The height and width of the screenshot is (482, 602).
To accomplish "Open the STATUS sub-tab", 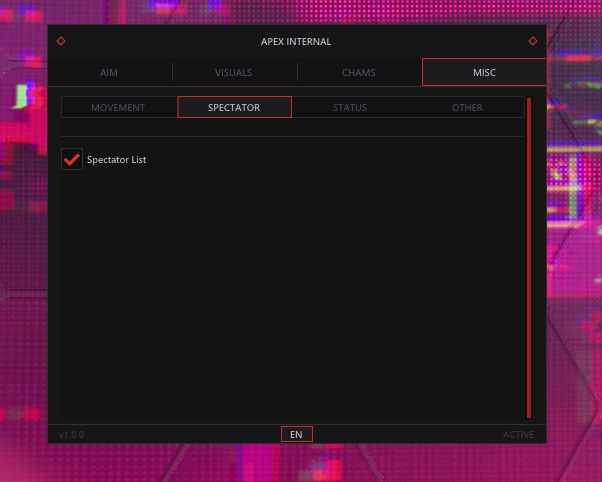I will pos(350,108).
